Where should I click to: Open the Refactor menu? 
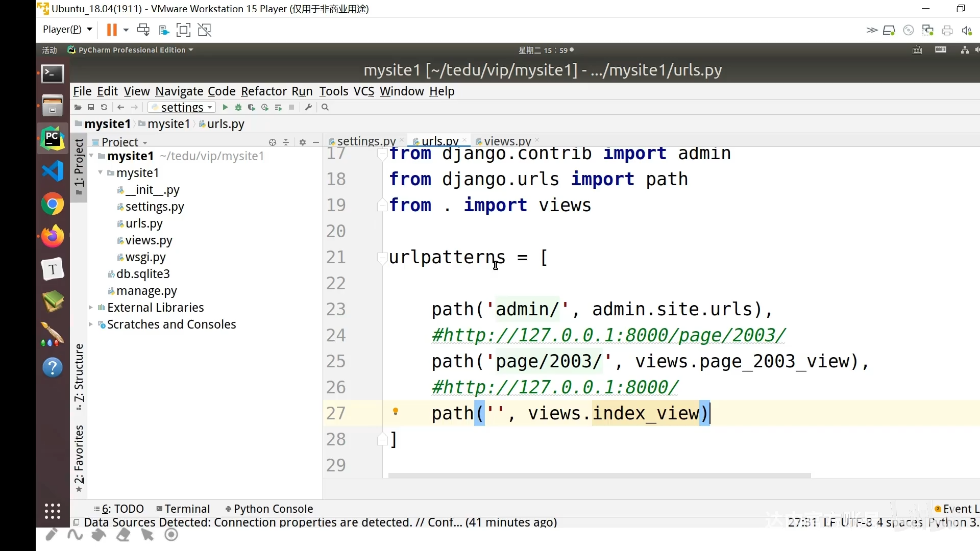tap(263, 91)
